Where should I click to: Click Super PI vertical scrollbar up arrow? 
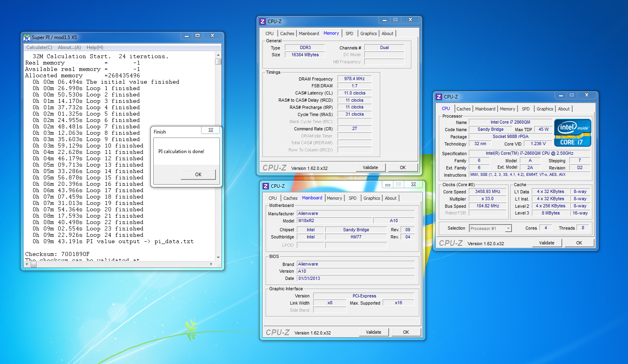(218, 55)
